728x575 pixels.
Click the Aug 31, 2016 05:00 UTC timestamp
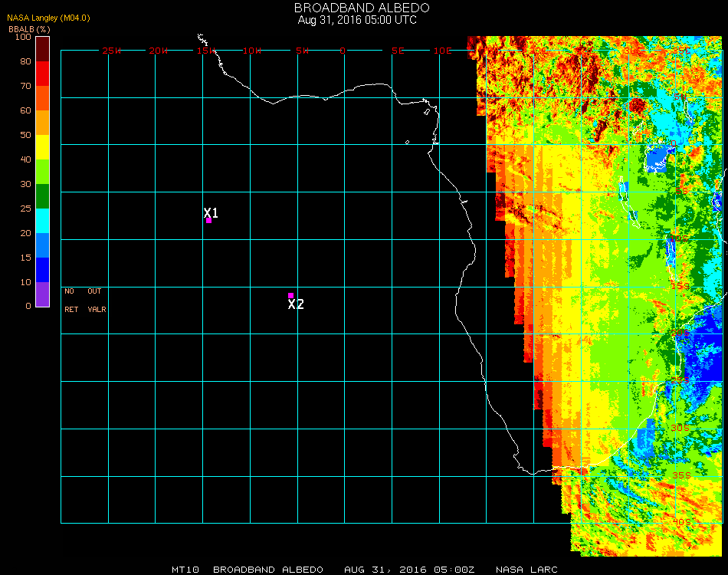tap(357, 20)
